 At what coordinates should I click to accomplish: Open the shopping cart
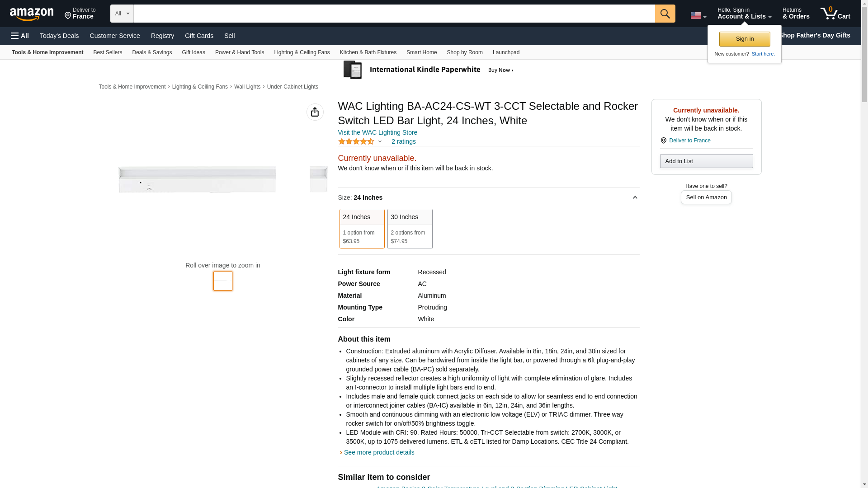[x=835, y=14]
